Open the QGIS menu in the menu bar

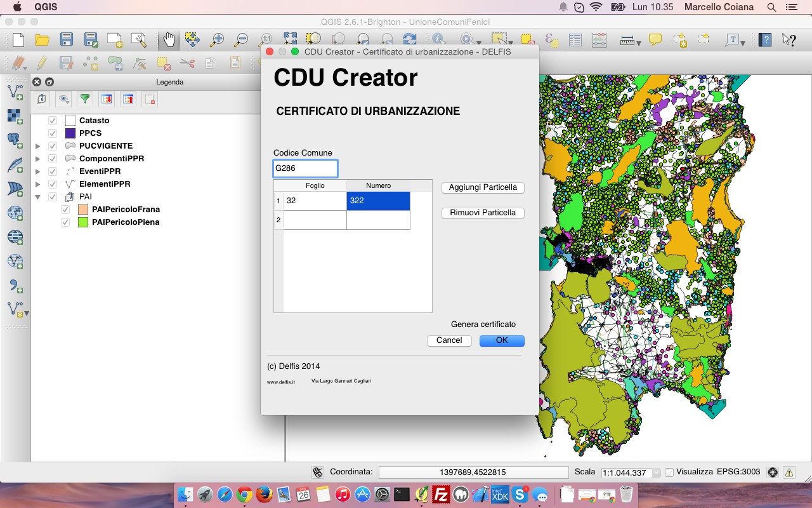[x=47, y=7]
